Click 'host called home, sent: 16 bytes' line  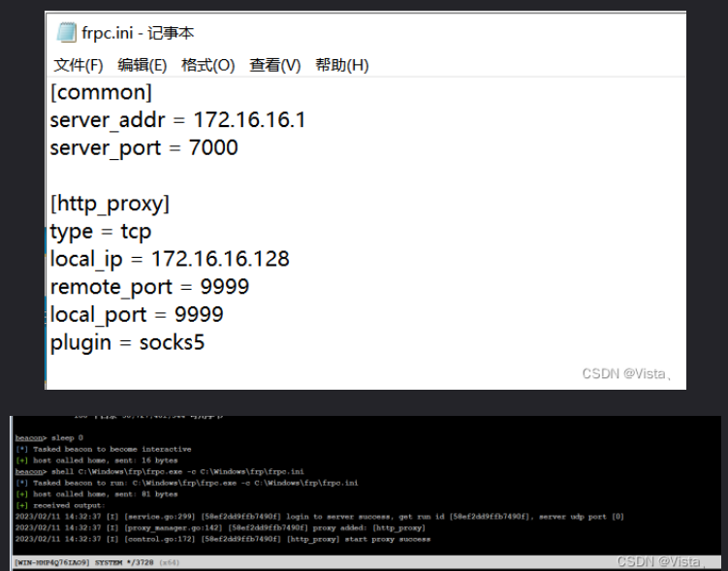point(97,460)
